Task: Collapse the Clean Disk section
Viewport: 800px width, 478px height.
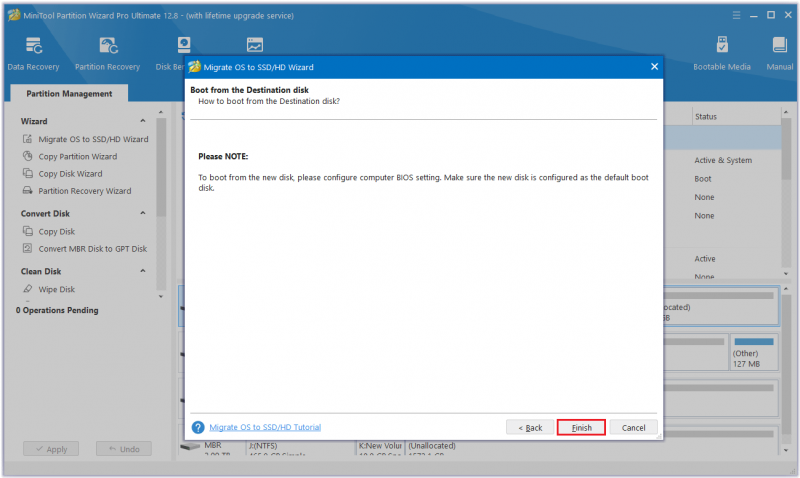Action: click(x=143, y=271)
